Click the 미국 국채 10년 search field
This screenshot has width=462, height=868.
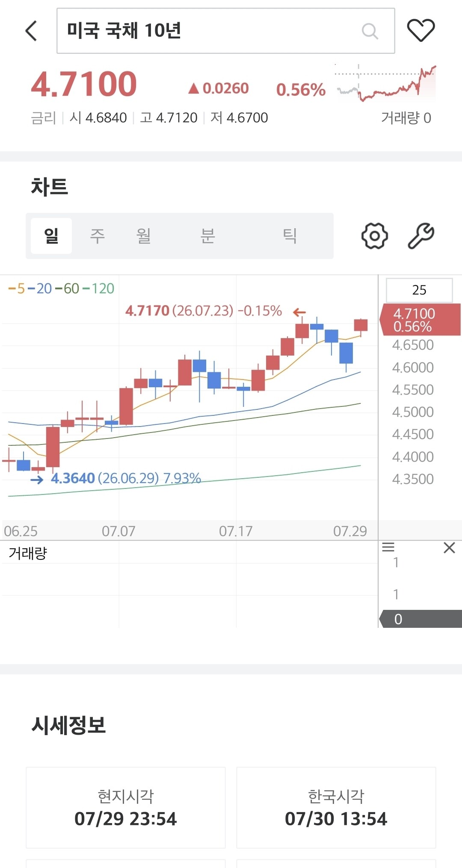coord(226,31)
